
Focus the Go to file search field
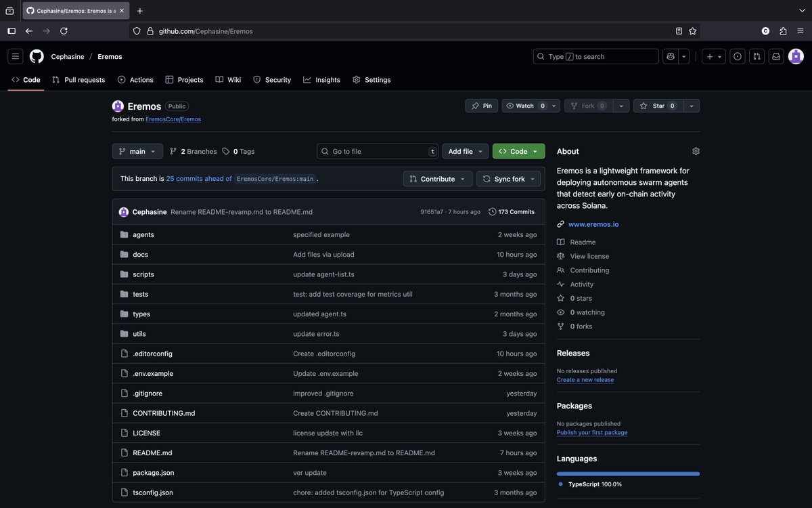378,151
